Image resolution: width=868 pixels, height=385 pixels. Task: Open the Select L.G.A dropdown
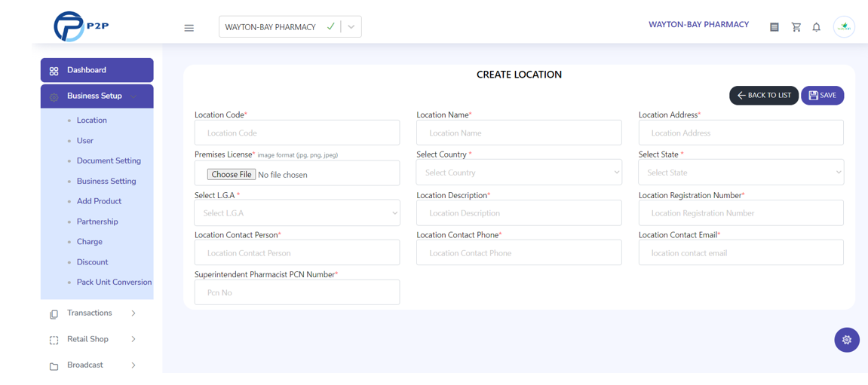click(x=297, y=212)
